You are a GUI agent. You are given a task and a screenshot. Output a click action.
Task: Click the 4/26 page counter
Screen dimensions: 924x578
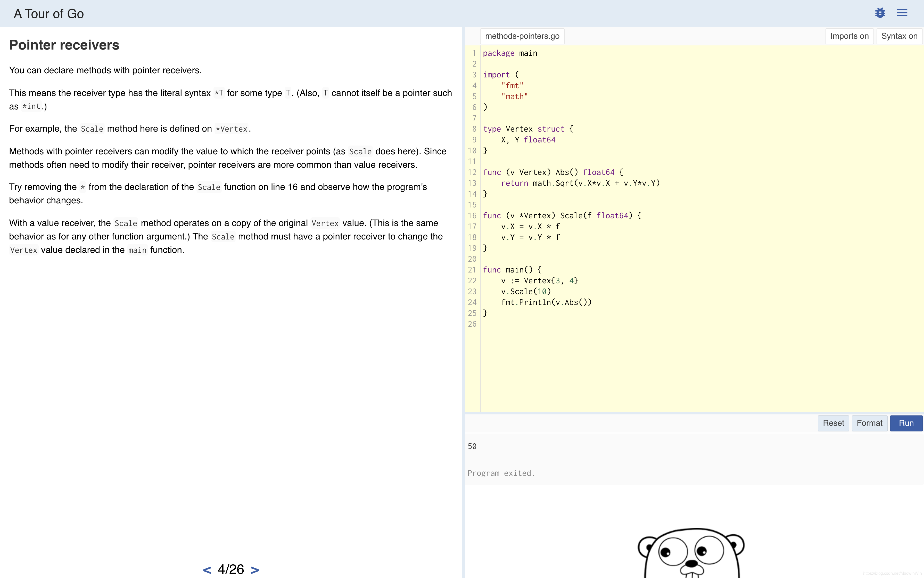click(x=231, y=569)
